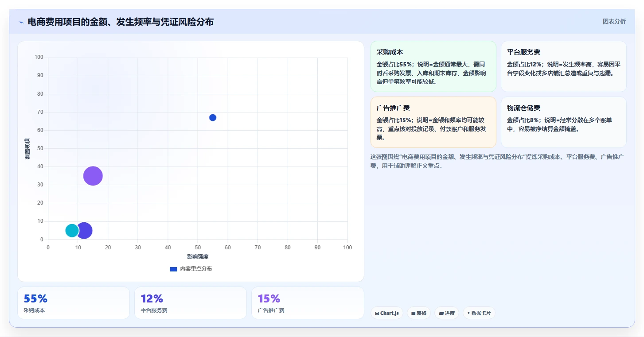644x337 pixels.
Task: Select the 表格 tag
Action: (419, 313)
